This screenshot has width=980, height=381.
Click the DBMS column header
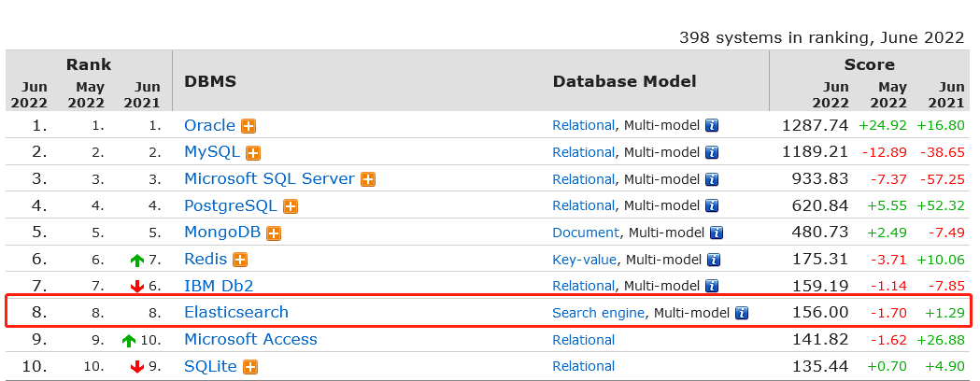click(210, 82)
